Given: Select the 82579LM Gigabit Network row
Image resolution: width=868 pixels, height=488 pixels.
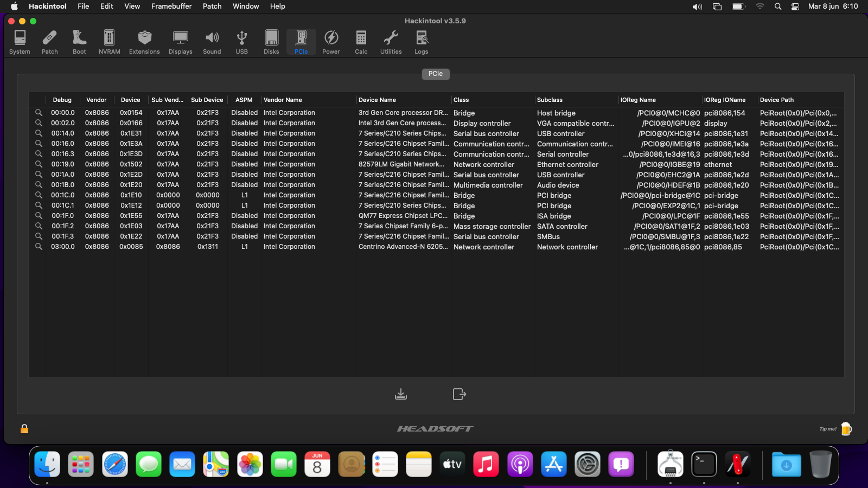Looking at the screenshot, I should 436,164.
